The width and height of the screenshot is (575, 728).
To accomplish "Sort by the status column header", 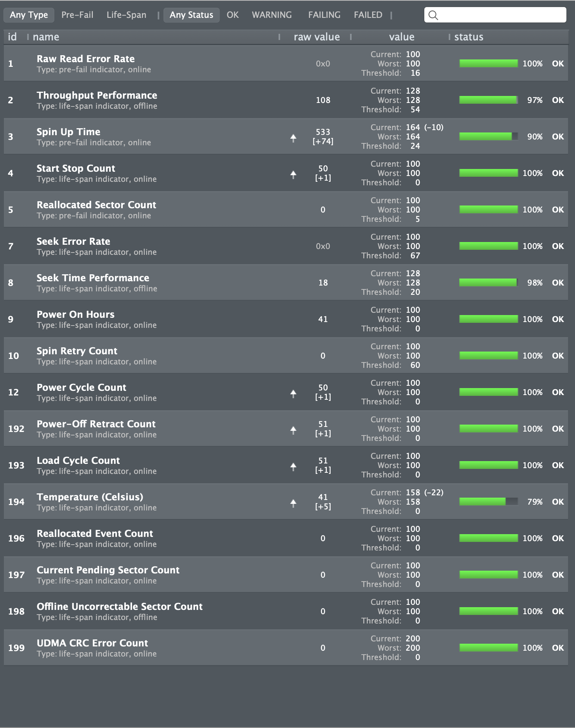I will point(469,37).
